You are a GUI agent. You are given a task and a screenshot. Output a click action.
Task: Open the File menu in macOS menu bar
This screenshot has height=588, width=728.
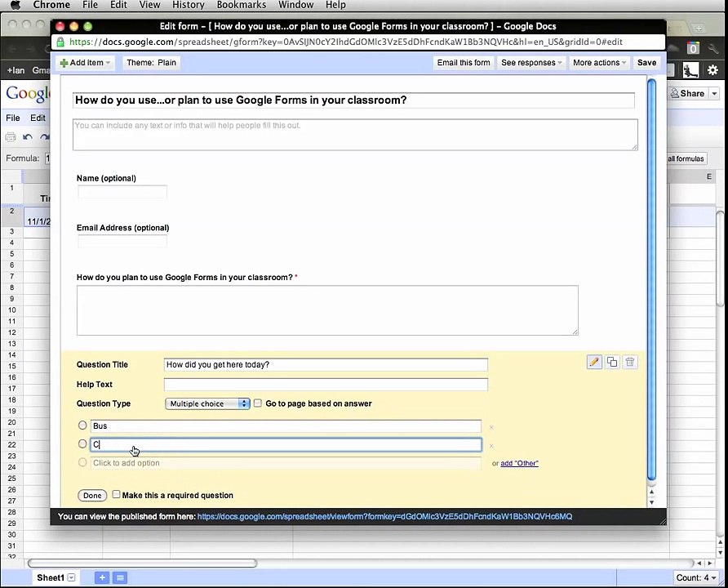click(x=90, y=5)
